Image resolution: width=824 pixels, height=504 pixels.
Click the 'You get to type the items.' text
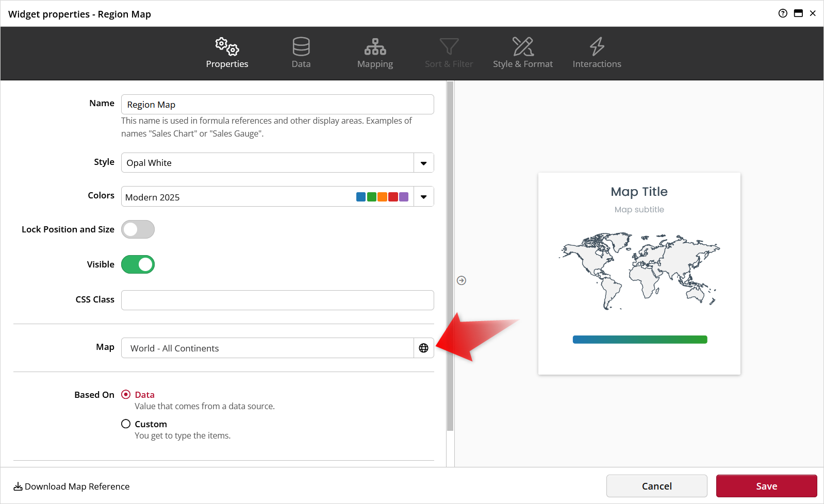pos(183,435)
